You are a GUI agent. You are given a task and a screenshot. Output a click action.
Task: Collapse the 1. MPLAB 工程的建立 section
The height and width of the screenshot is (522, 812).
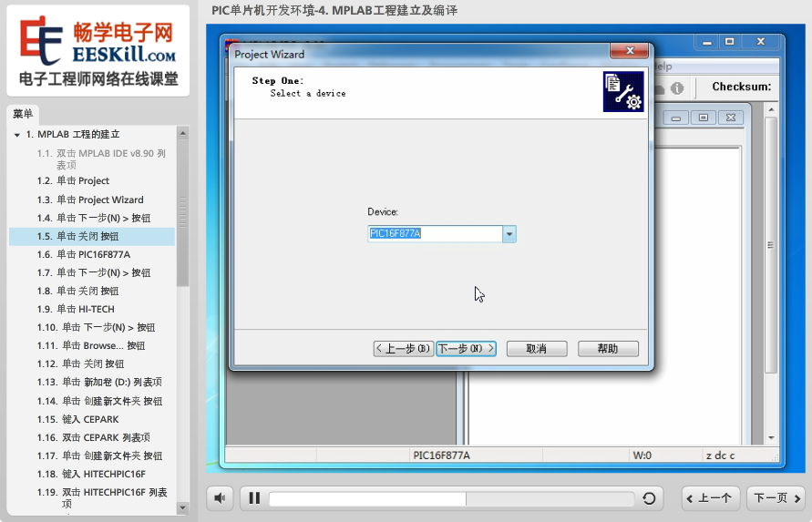click(x=17, y=135)
